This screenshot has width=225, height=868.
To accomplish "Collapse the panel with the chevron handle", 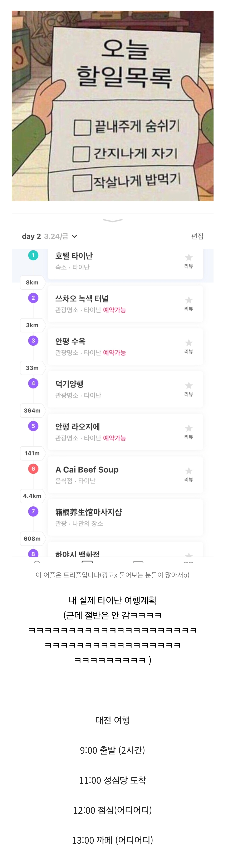I will [x=112, y=221].
